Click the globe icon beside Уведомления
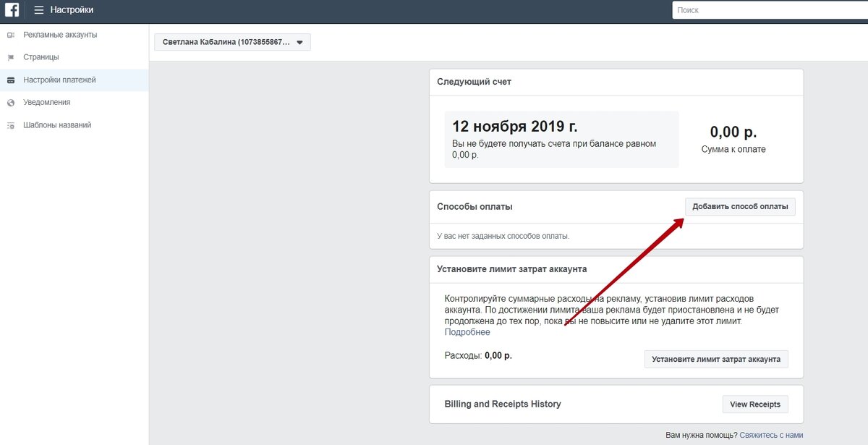Screen dimensions: 868x445 tap(10, 103)
